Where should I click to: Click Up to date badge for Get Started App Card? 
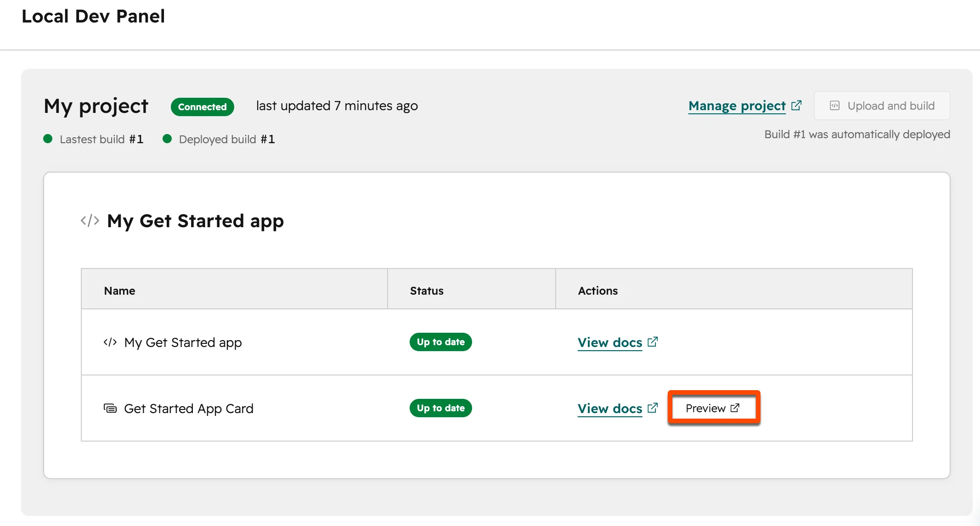[441, 408]
